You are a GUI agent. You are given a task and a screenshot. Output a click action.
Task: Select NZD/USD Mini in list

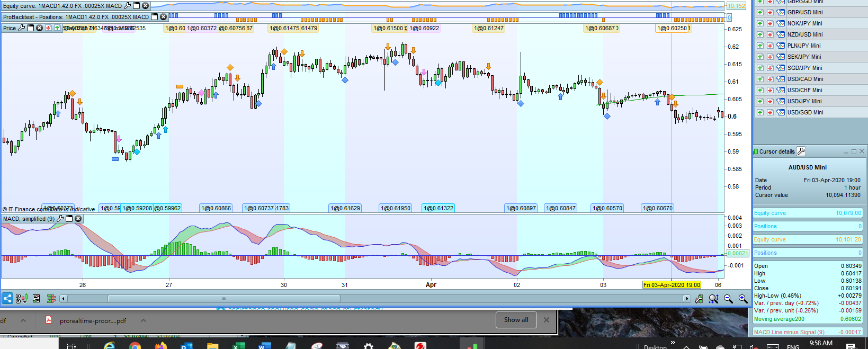tap(805, 34)
